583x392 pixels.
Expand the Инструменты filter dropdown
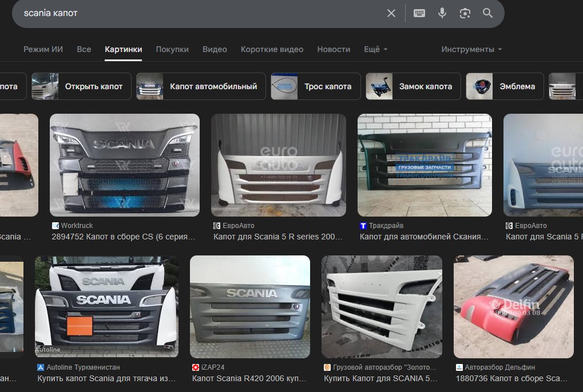pos(471,49)
